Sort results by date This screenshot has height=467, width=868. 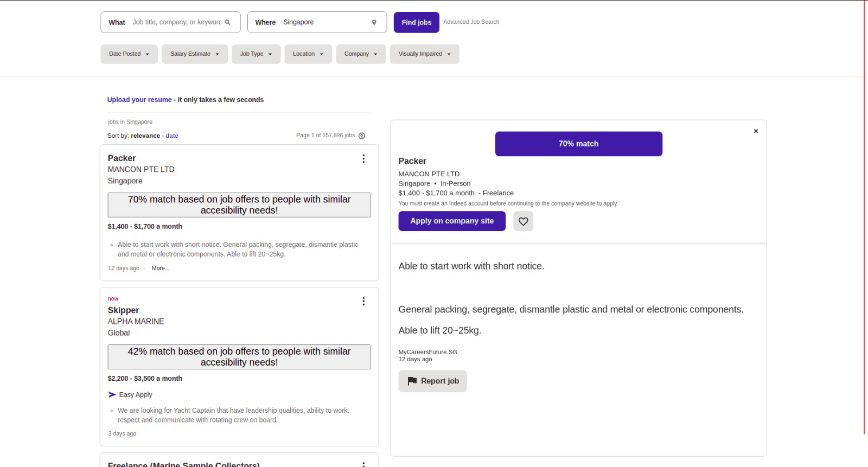(x=172, y=136)
